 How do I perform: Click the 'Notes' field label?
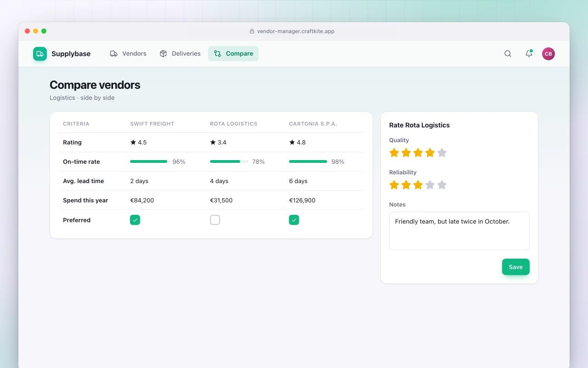[x=397, y=205]
